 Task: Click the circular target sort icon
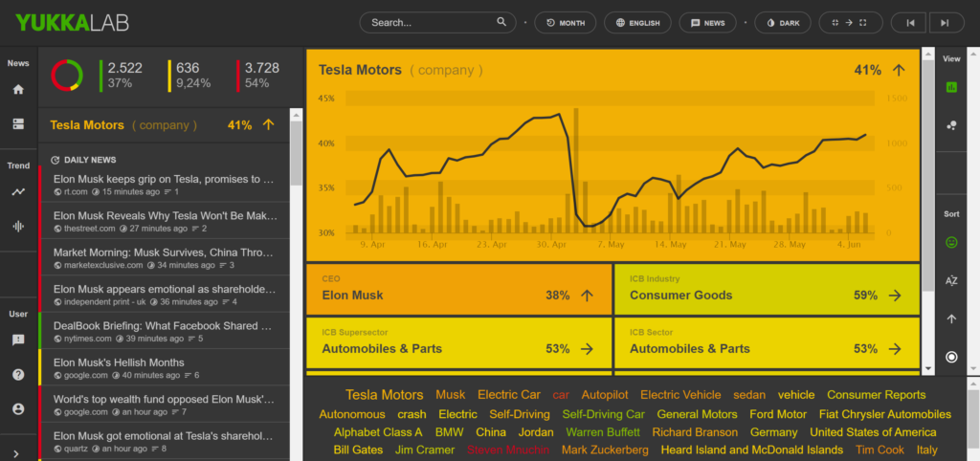[951, 357]
